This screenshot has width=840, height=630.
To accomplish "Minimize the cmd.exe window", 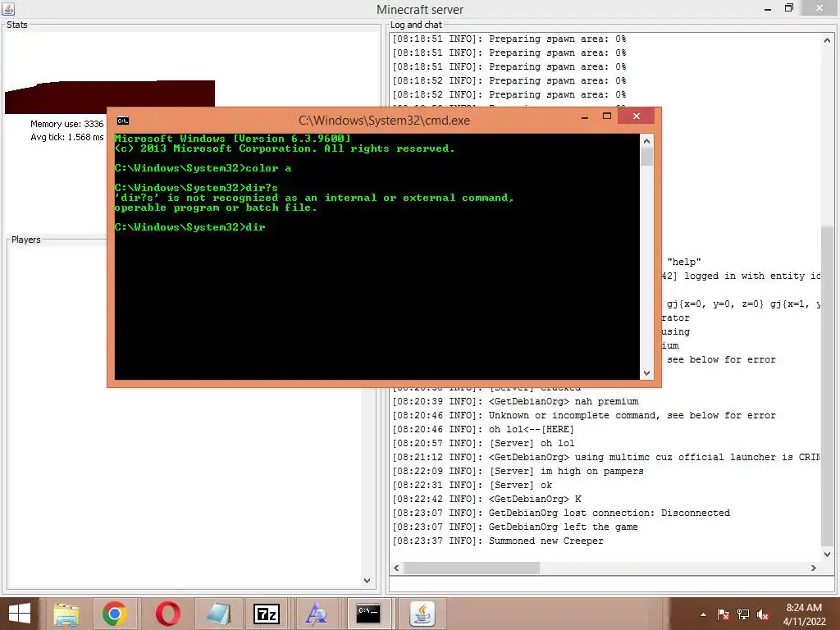I will (x=585, y=116).
